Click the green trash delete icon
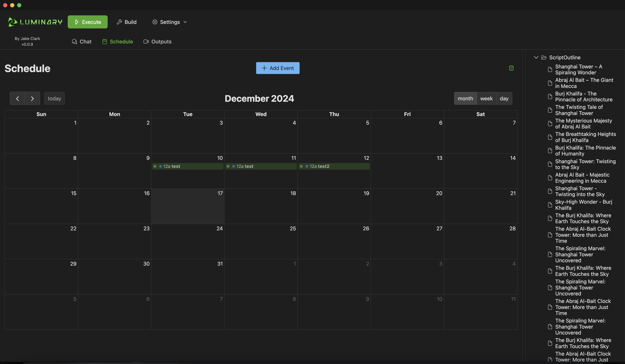 coord(511,68)
